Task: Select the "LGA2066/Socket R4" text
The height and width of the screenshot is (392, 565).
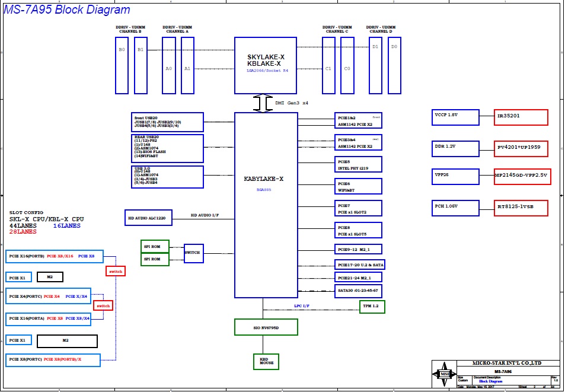Action: click(267, 71)
